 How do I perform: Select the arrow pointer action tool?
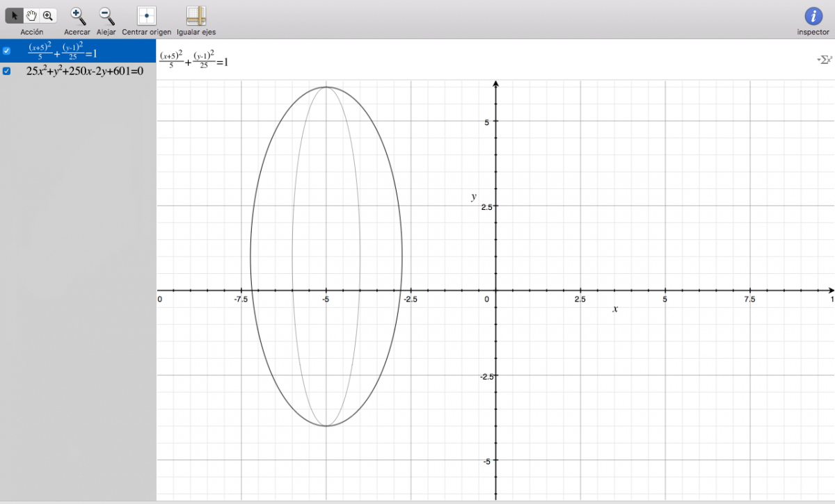[x=14, y=15]
